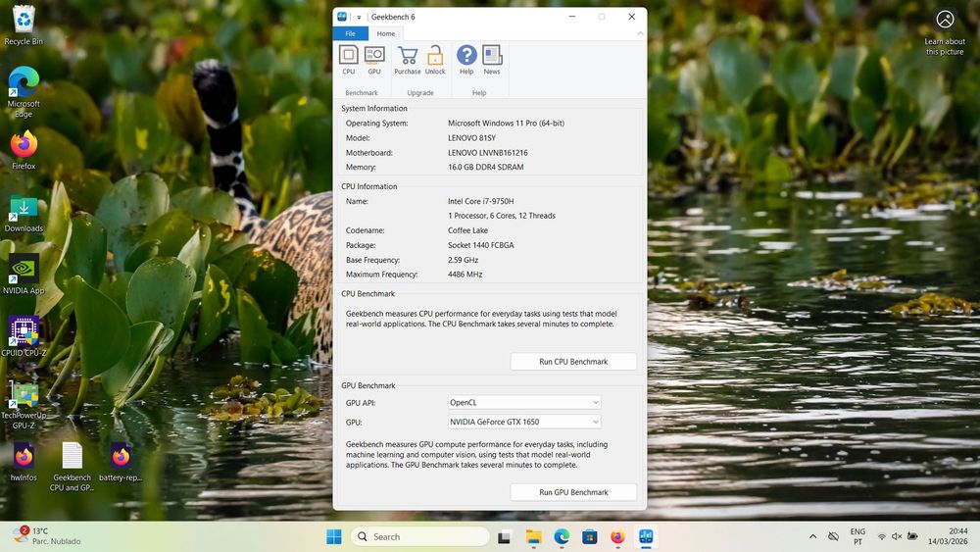This screenshot has height=552, width=980.
Task: Open NVIDIA App desktop icon
Action: click(x=24, y=275)
